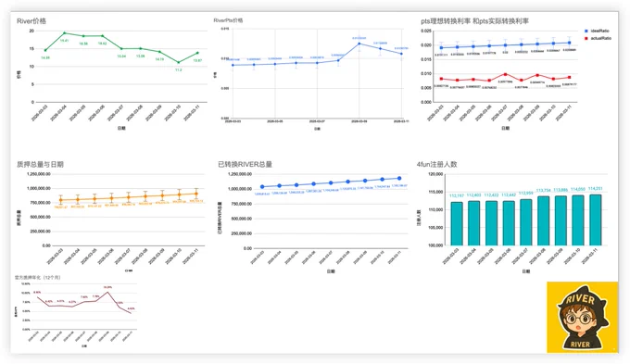The height and width of the screenshot is (364, 630).
Task: Click the 1,250,000.00 axis value in 已转换RIVER总量
Action: point(240,174)
